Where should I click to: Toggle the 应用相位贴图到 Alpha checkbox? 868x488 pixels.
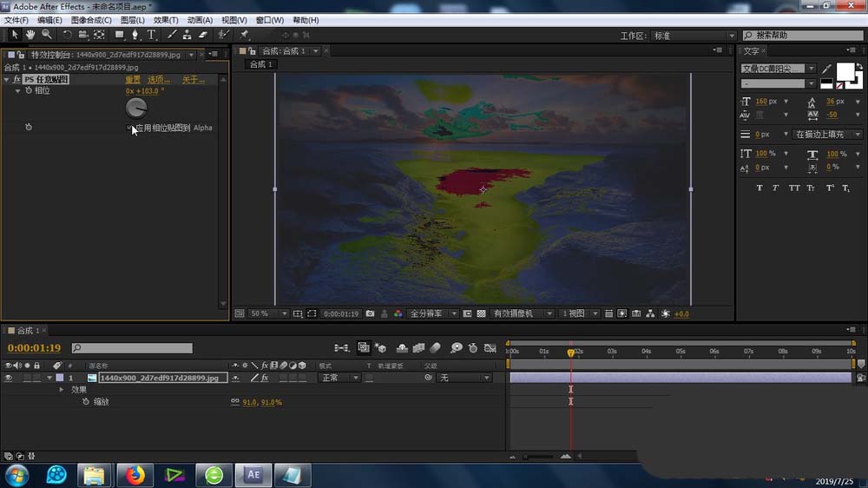130,128
